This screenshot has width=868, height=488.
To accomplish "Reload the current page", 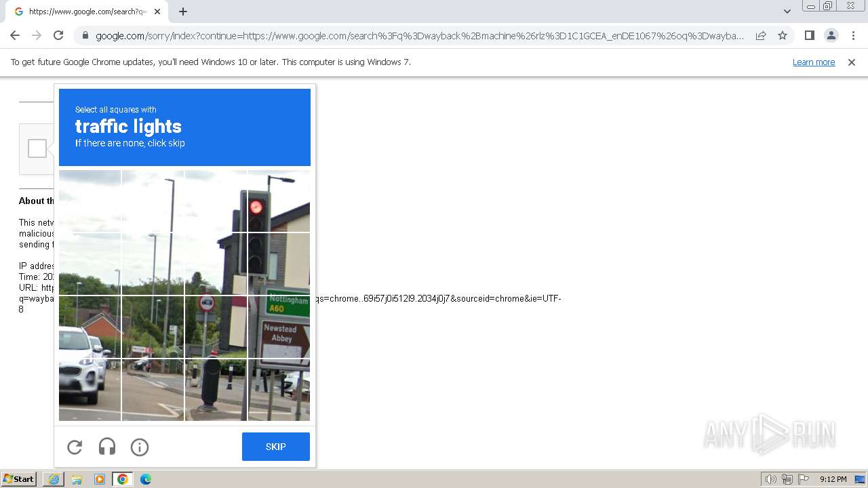I will pyautogui.click(x=58, y=35).
